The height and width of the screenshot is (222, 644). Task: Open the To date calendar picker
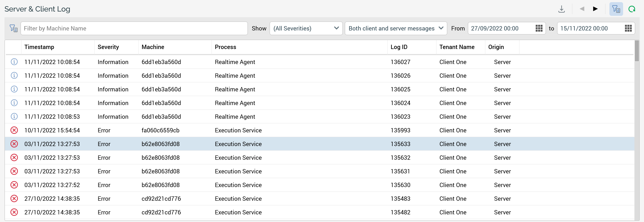coord(628,28)
